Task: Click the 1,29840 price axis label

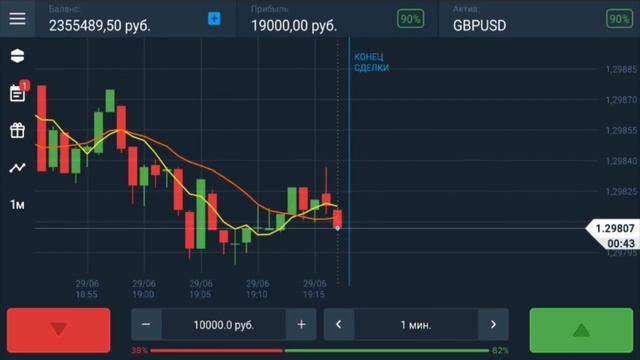Action: [x=621, y=161]
